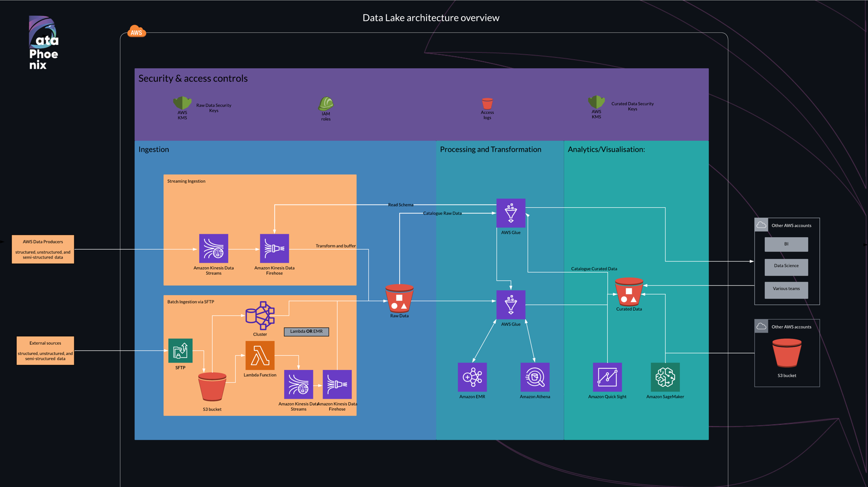The height and width of the screenshot is (487, 868).
Task: Click the Read Schema arrow label
Action: [x=401, y=205]
